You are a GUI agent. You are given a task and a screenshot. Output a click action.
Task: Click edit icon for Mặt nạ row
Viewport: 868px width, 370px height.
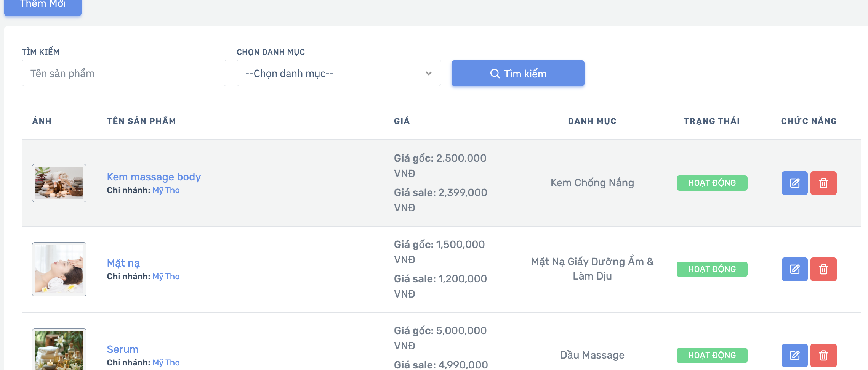coord(794,269)
